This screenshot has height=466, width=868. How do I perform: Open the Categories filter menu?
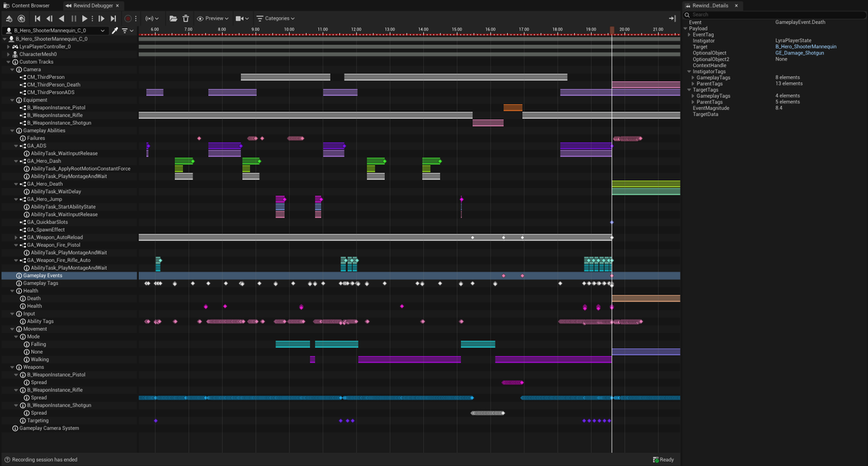275,18
